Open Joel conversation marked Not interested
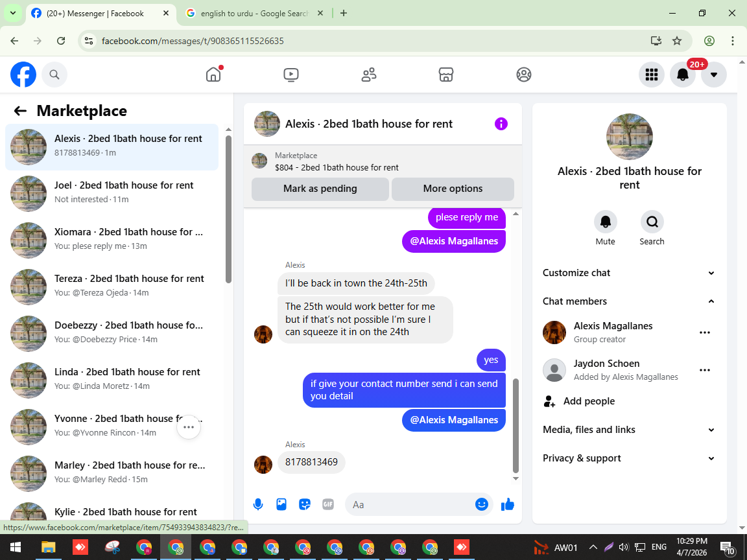Viewport: 747px width, 560px height. pyautogui.click(x=112, y=193)
